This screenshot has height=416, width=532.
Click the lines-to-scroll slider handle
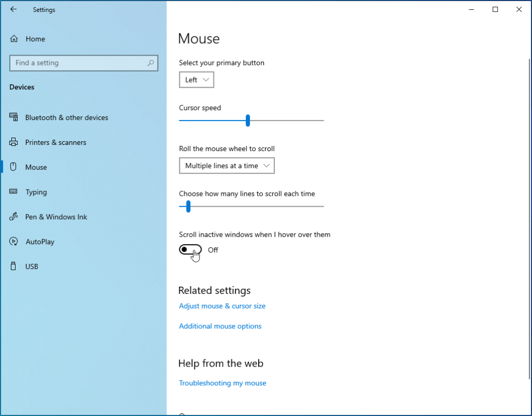pos(188,206)
